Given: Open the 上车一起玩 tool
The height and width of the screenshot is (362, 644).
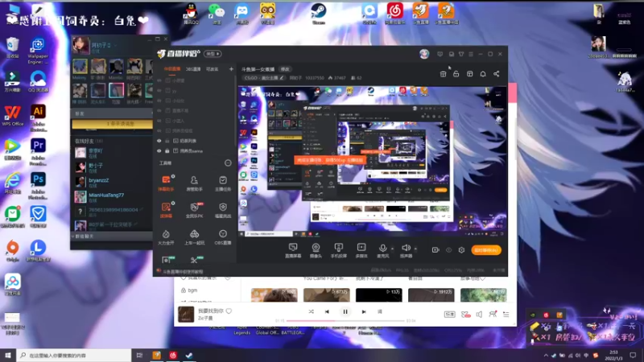Looking at the screenshot, I should coord(194,237).
